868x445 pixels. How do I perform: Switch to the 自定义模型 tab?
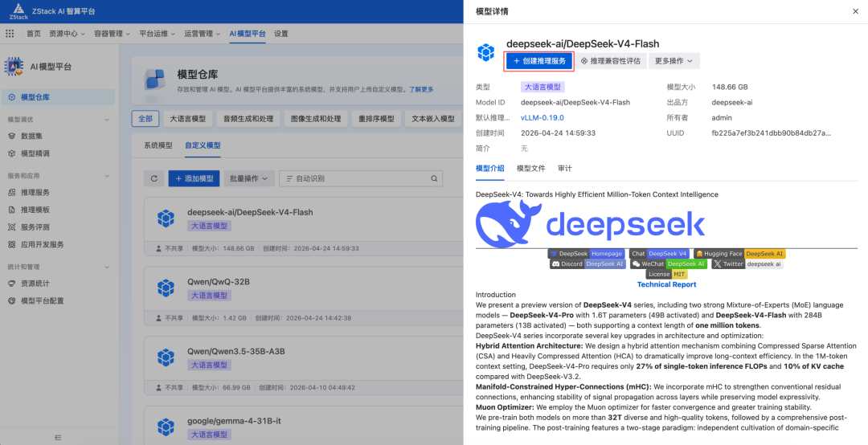(203, 145)
